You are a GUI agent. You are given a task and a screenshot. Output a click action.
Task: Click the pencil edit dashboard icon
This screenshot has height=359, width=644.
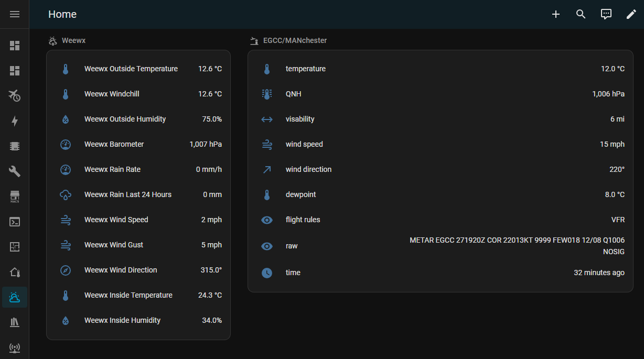click(x=631, y=14)
